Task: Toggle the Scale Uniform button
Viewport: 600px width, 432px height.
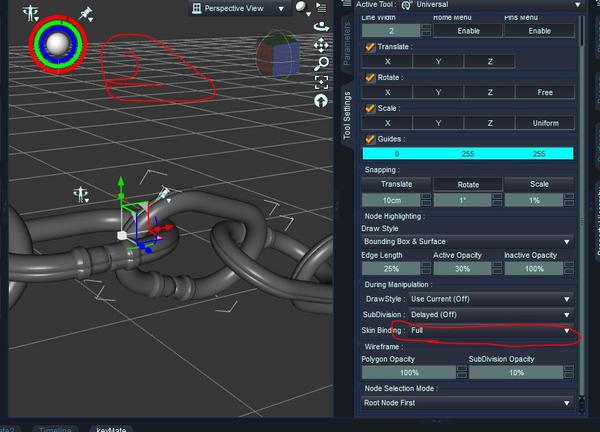Action: [545, 123]
